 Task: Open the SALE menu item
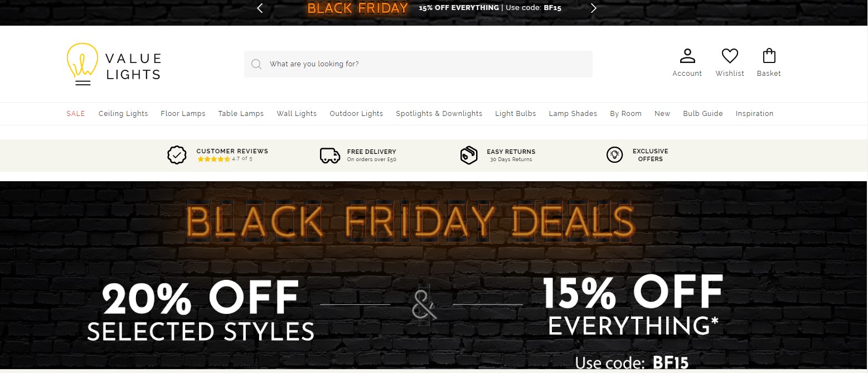point(76,114)
